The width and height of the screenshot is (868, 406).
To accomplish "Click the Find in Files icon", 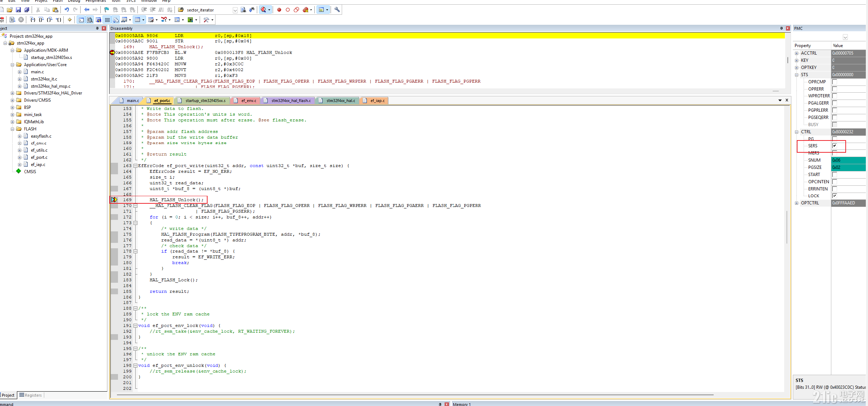I will pos(181,10).
